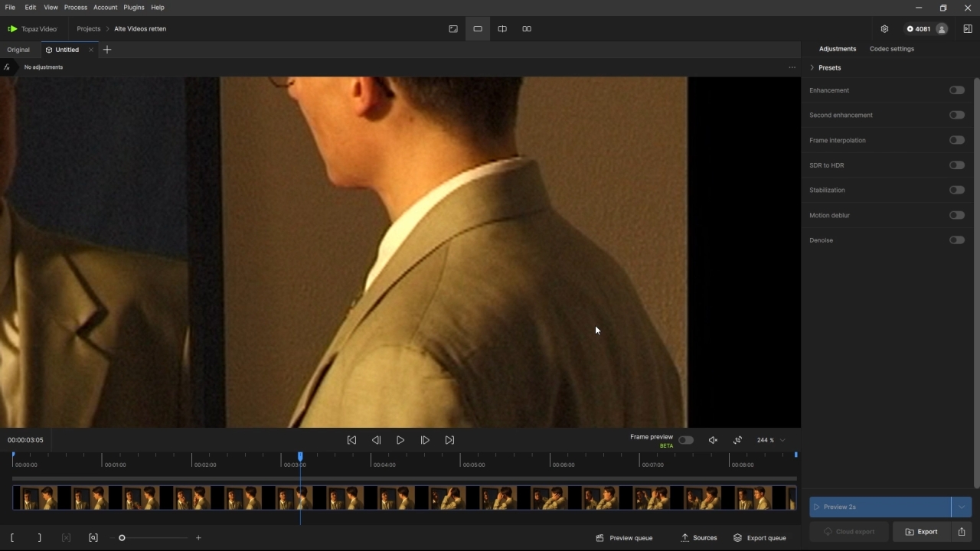Select the single view layout icon
The height and width of the screenshot is (551, 980).
tap(478, 29)
